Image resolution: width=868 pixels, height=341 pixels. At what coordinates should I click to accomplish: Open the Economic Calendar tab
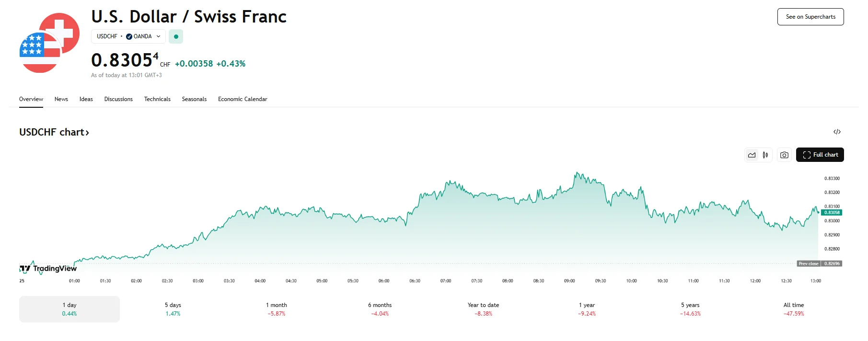243,99
